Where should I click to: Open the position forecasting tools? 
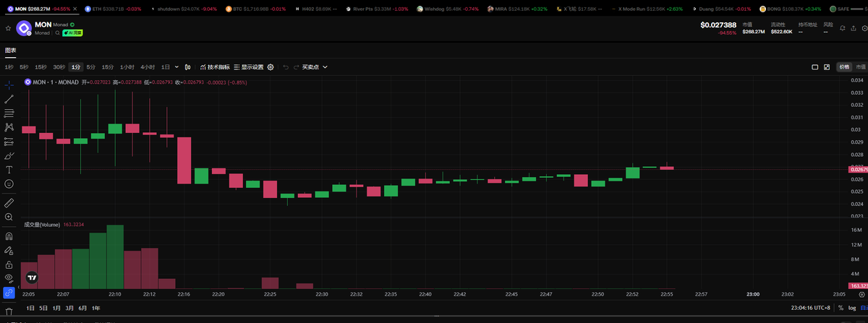pos(9,142)
